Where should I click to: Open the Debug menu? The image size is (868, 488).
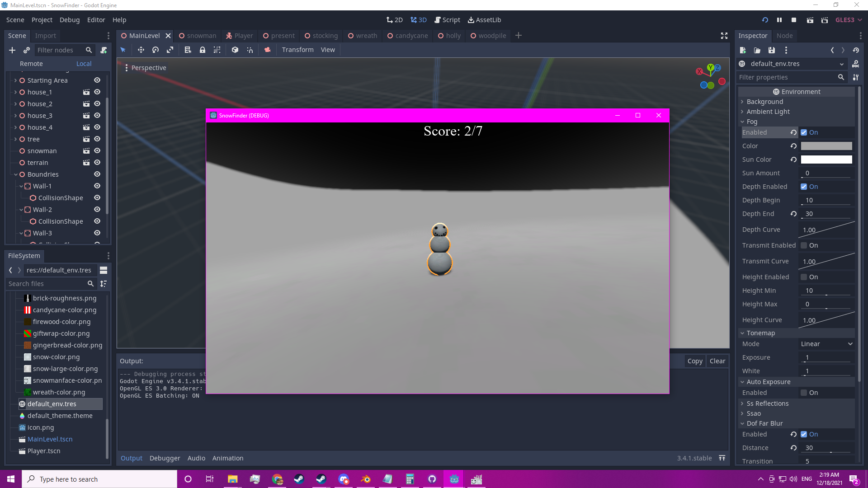(70, 20)
